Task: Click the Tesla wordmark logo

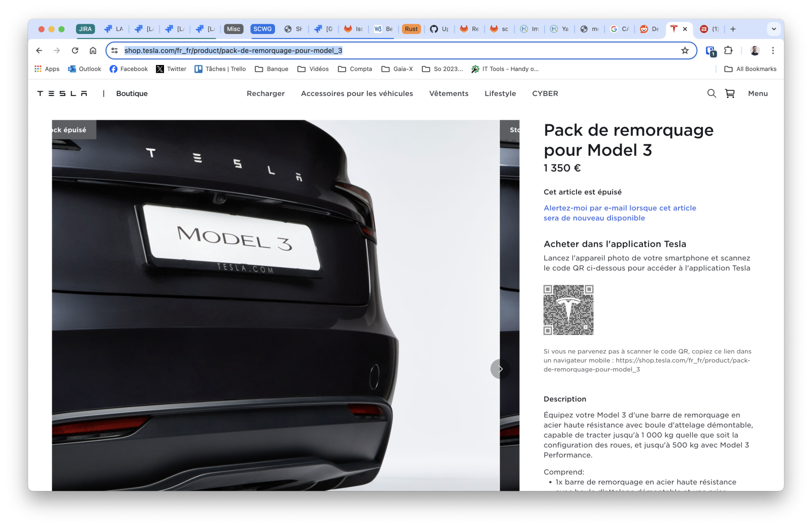Action: click(62, 93)
